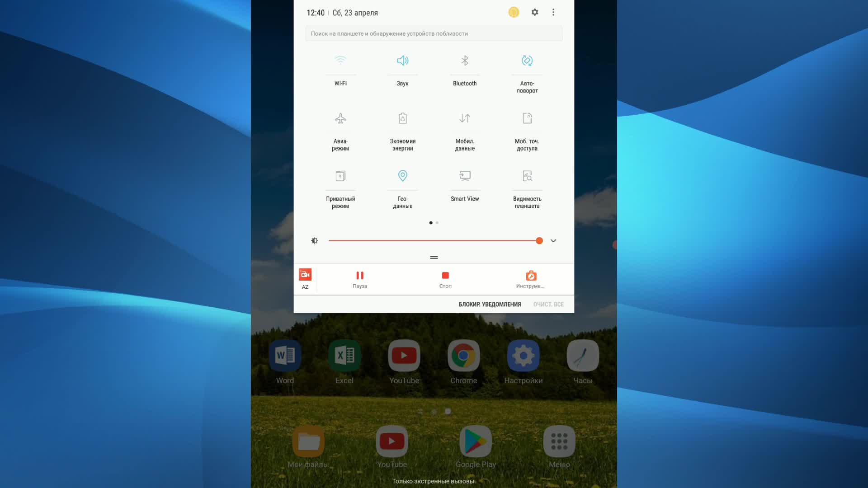Open AZ recorder Instruments menu
This screenshot has height=488, width=868.
[x=531, y=278]
